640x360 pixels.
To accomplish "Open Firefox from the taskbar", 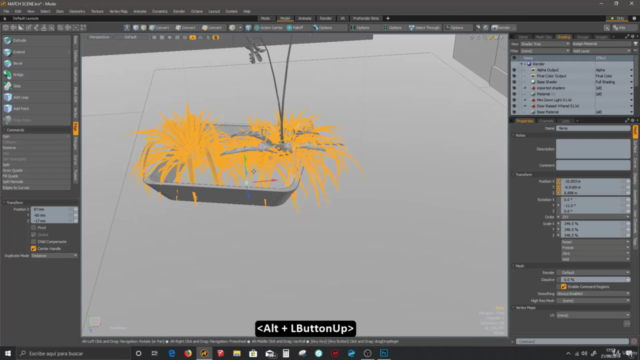I will [x=188, y=353].
